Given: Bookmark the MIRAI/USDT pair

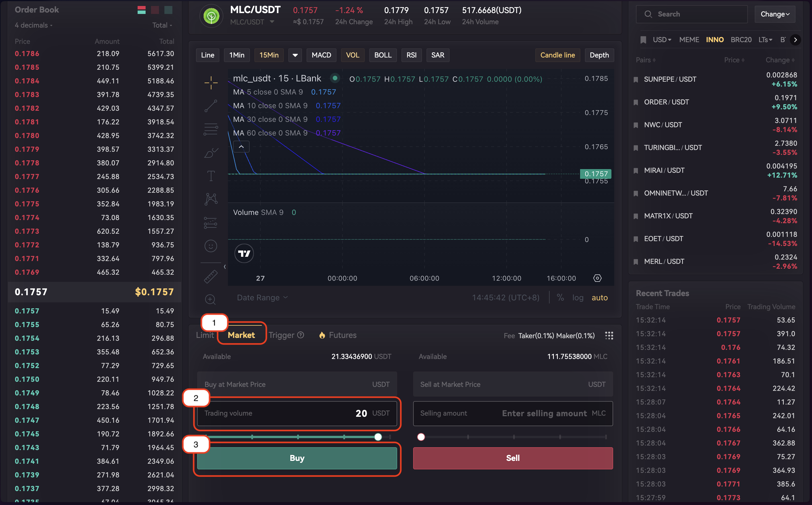Looking at the screenshot, I should click(636, 171).
